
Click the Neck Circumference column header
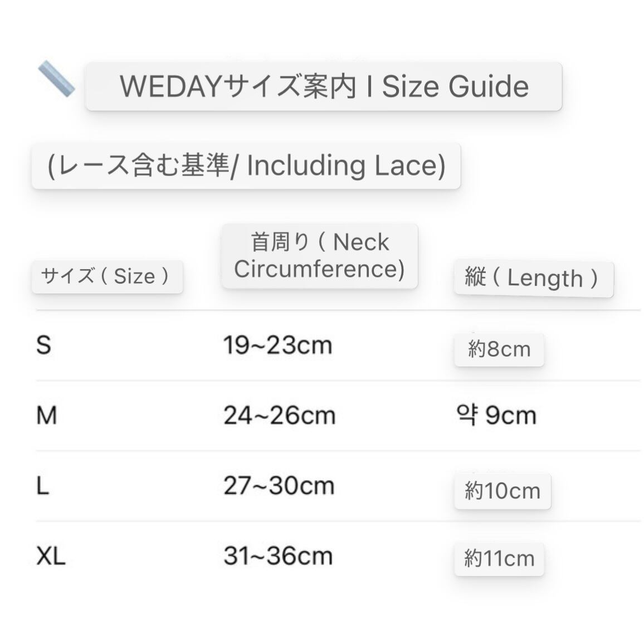(320, 256)
